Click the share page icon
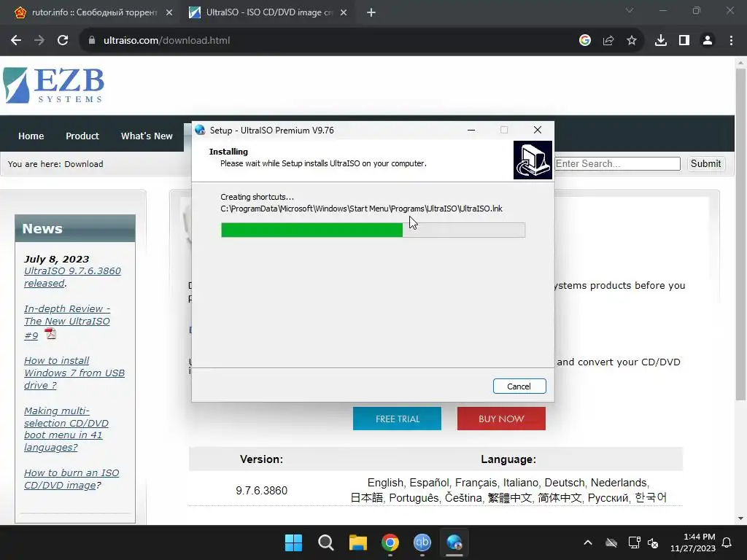The image size is (747, 560). 608,41
